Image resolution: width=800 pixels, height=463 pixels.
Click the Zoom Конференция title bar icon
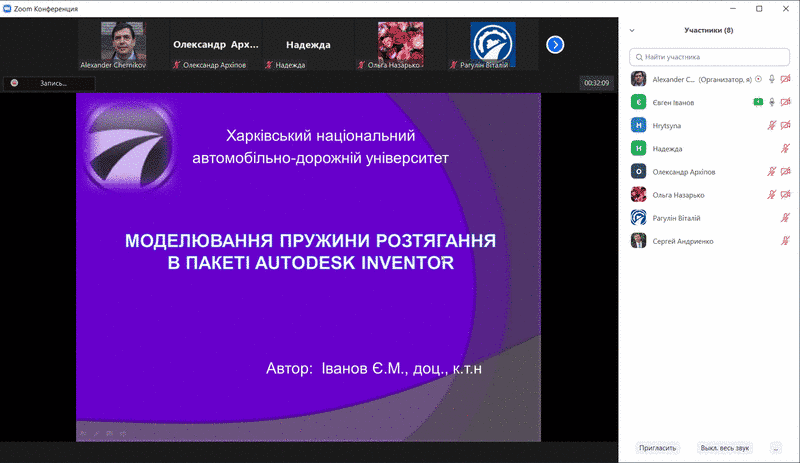point(7,9)
